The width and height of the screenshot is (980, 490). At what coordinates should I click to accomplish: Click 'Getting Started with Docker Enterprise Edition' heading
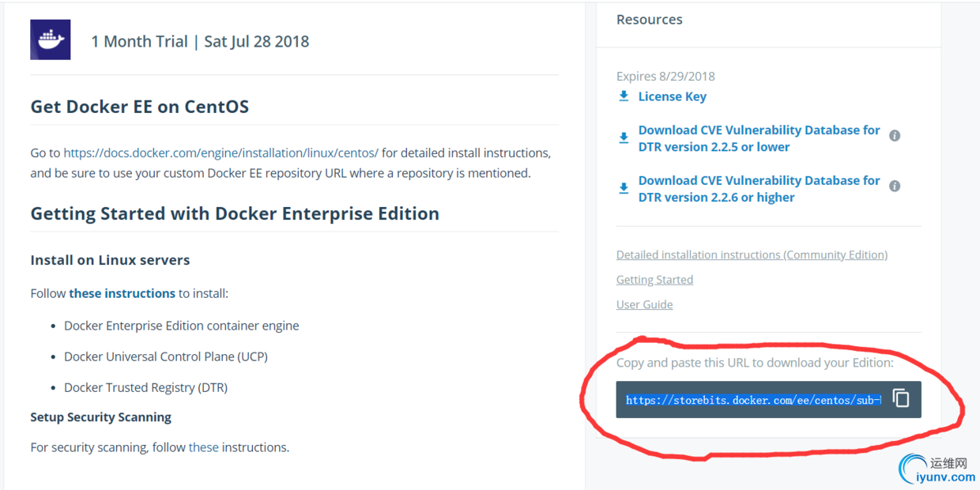tap(235, 213)
